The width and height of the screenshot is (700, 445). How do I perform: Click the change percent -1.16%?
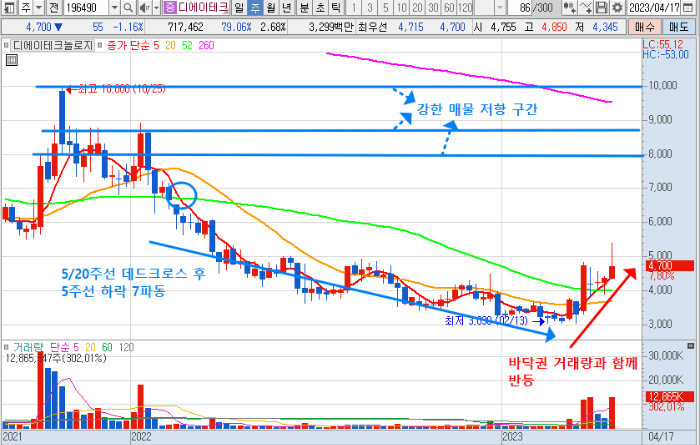[128, 27]
